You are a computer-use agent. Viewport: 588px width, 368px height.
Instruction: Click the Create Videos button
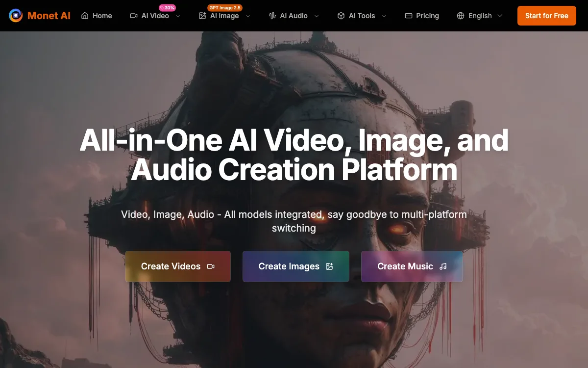pos(178,266)
